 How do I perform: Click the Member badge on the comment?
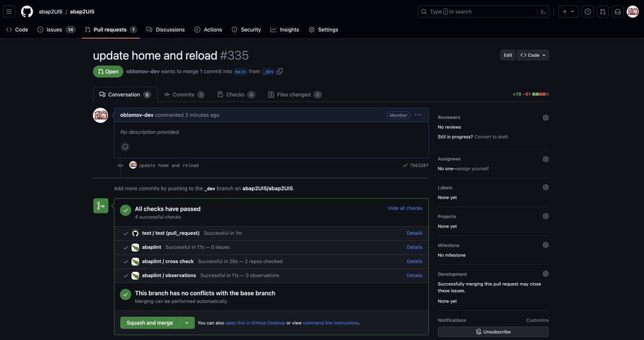398,115
